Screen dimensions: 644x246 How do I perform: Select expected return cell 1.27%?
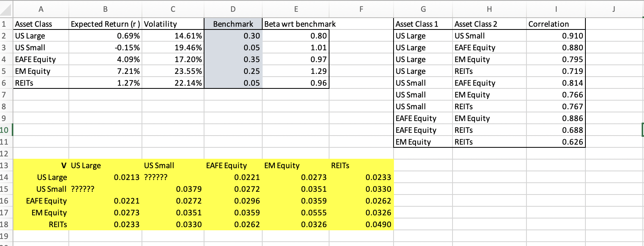[x=105, y=83]
